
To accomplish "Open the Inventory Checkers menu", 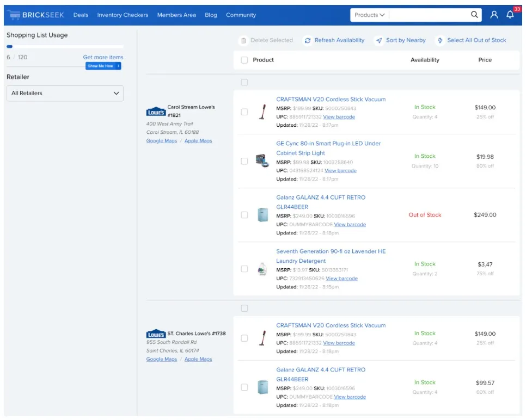I will click(x=123, y=15).
